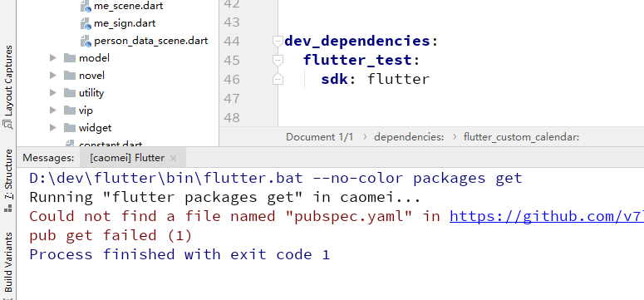Close the [caomei] Flutter messages tab
Viewport: 644px width, 300px height.
173,158
